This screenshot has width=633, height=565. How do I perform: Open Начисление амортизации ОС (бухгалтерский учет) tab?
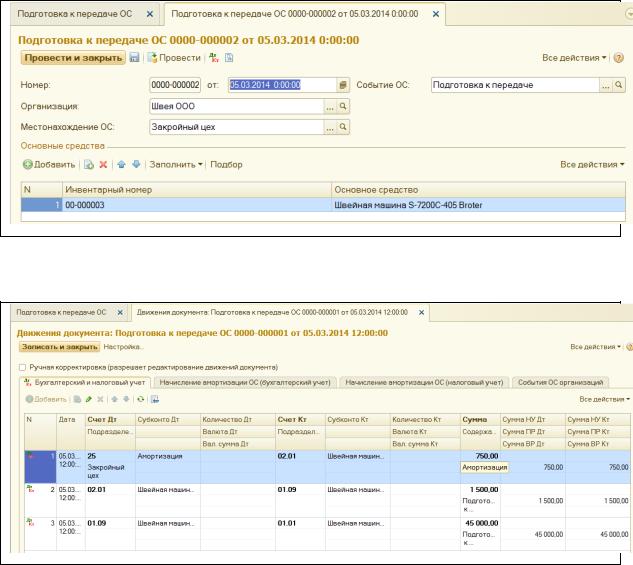(x=245, y=382)
